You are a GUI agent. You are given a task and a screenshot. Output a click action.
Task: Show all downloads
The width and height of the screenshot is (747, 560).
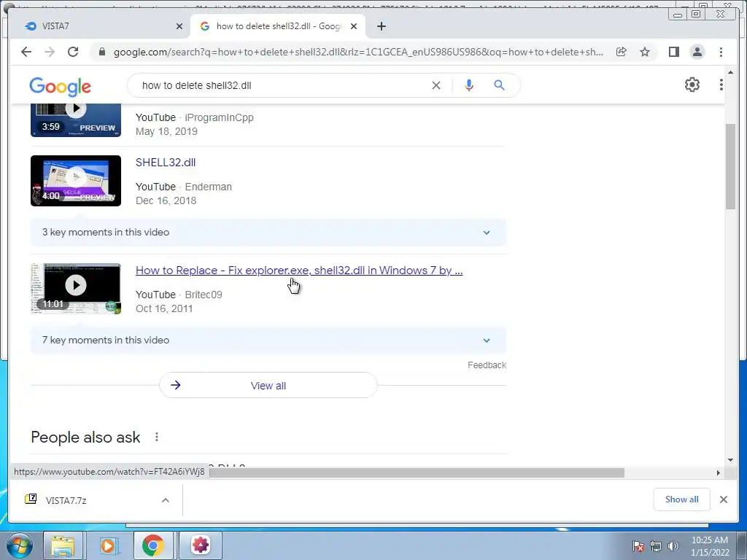tap(681, 499)
